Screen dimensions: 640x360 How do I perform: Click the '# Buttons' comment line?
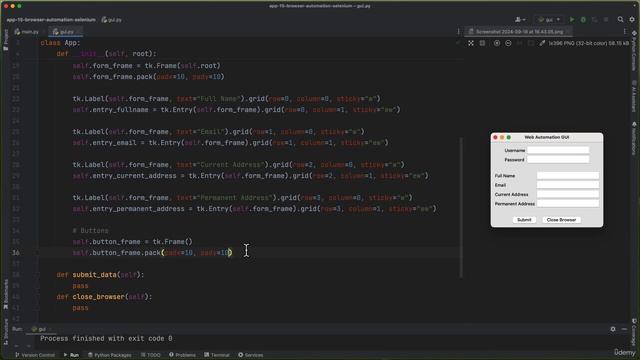[90, 231]
